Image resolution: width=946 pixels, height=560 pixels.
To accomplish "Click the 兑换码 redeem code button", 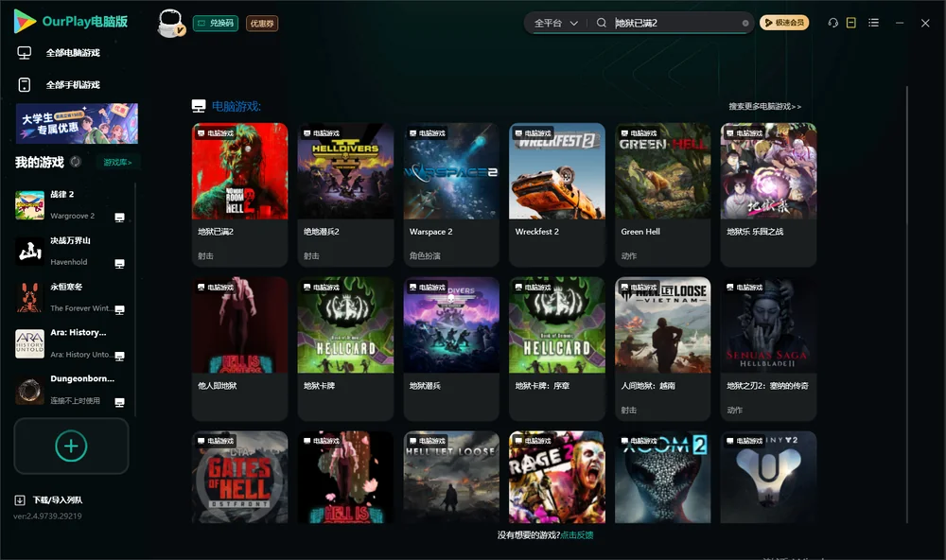I will tap(216, 24).
